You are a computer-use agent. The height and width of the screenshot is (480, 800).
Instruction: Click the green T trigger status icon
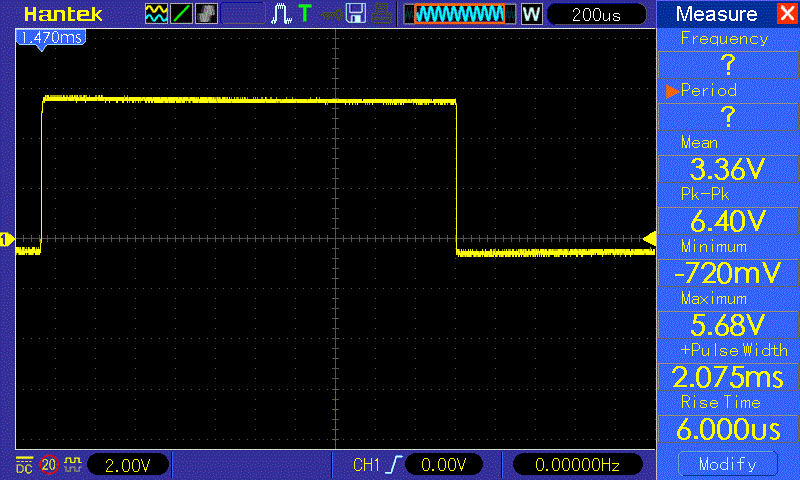[304, 14]
